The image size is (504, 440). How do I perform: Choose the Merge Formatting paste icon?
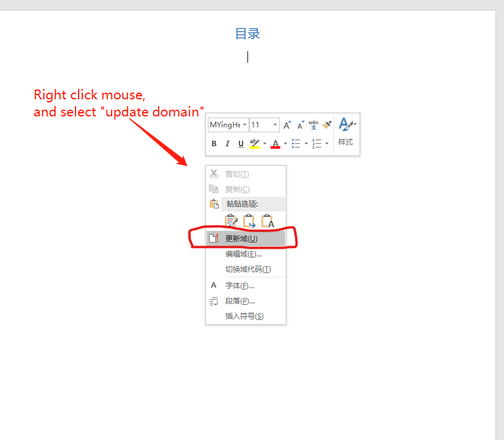click(x=250, y=221)
